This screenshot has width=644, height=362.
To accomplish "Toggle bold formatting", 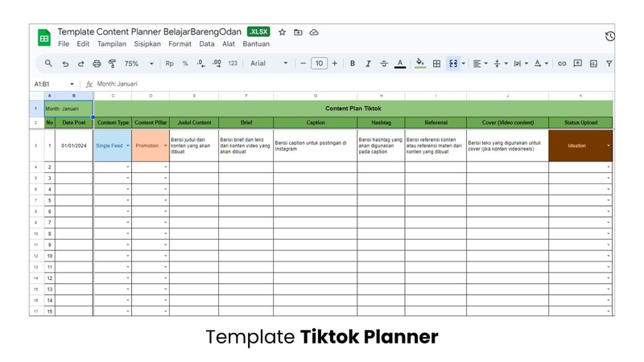I will (353, 64).
